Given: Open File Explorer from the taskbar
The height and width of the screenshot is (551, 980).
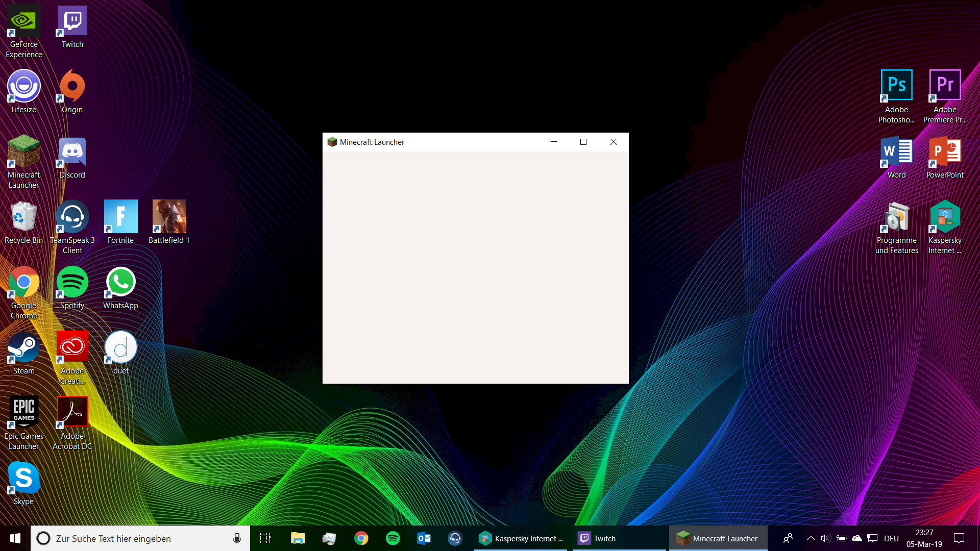Looking at the screenshot, I should (x=298, y=538).
